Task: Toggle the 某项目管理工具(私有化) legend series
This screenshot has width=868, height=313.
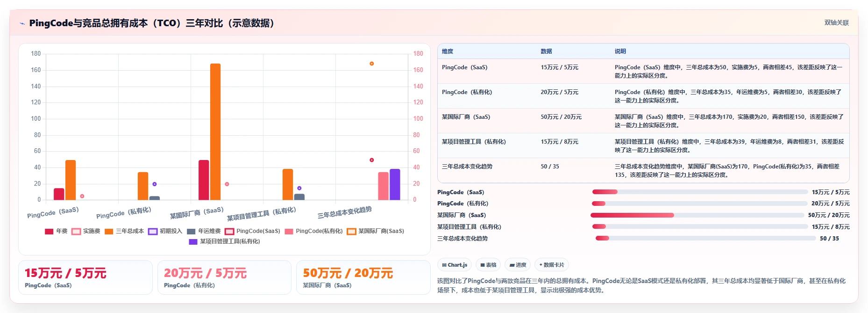Action: coord(224,241)
